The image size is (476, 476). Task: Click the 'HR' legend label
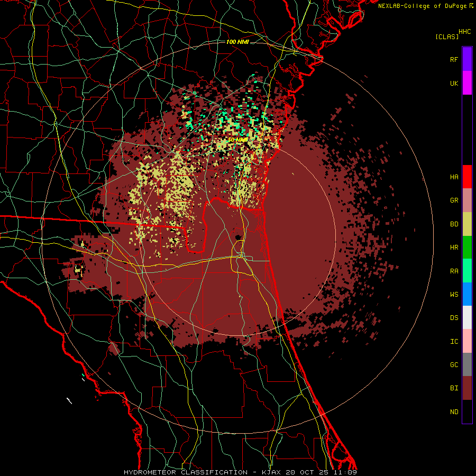(x=454, y=248)
